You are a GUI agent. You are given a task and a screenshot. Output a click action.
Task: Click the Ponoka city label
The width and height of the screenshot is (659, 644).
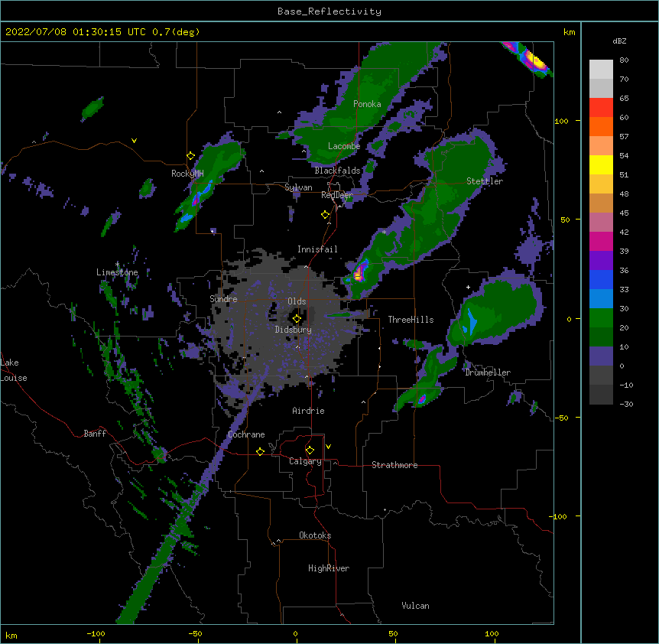[367, 104]
